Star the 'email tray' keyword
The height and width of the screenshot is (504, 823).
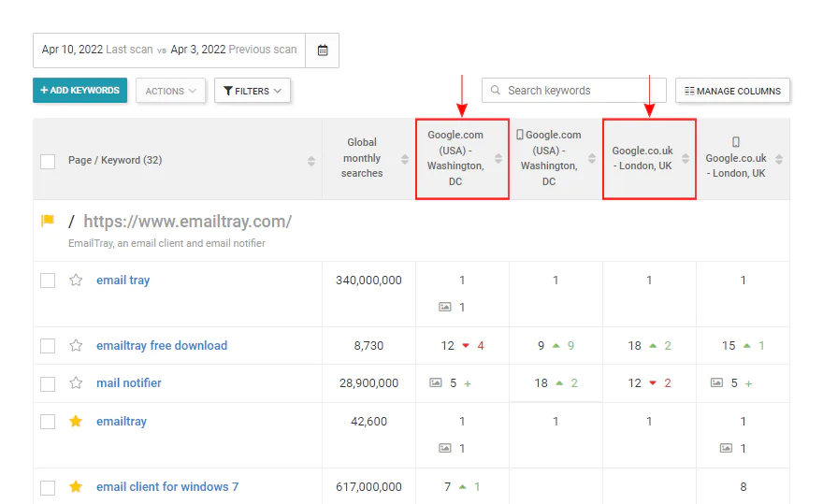pyautogui.click(x=76, y=280)
